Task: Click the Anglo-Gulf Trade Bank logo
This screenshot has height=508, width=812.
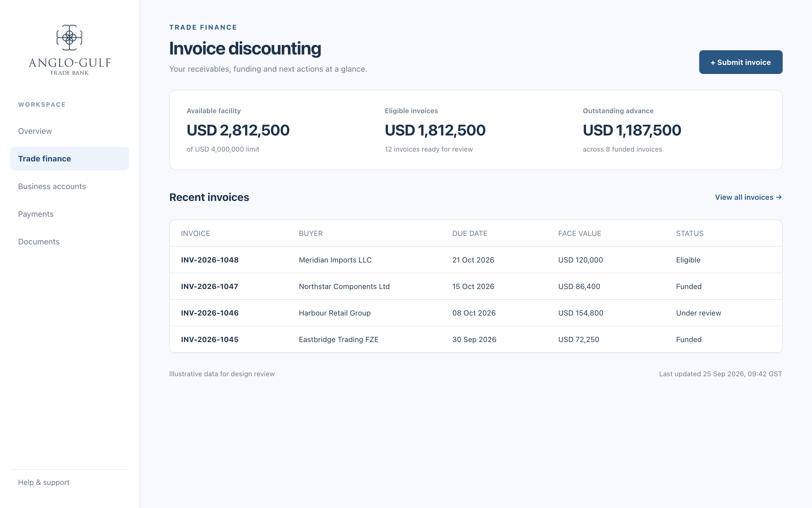Action: click(x=69, y=50)
